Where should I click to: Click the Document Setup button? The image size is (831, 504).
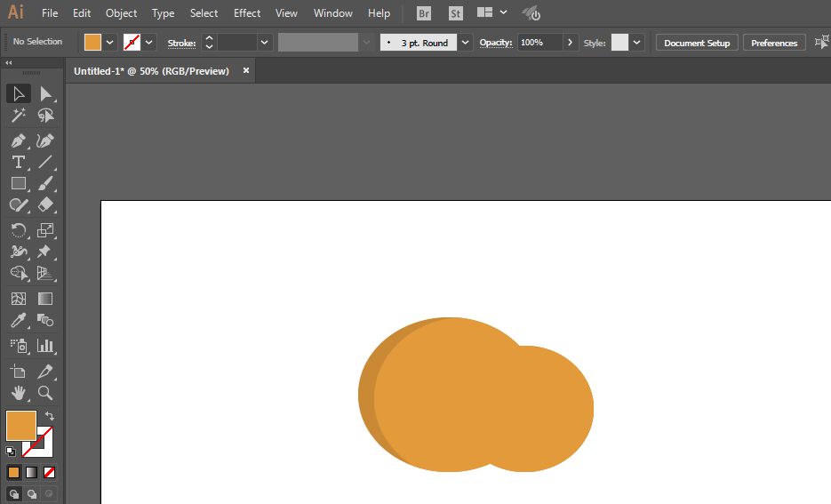coord(697,43)
